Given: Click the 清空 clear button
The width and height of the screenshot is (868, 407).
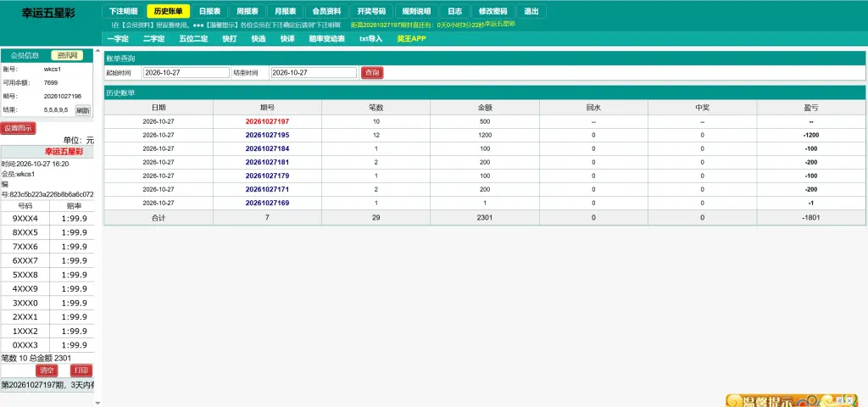Looking at the screenshot, I should pos(47,371).
